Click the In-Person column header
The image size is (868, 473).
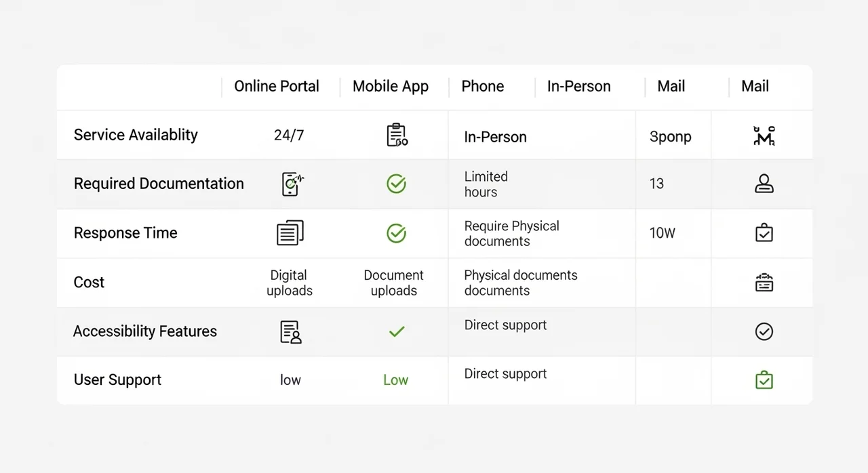(x=579, y=87)
